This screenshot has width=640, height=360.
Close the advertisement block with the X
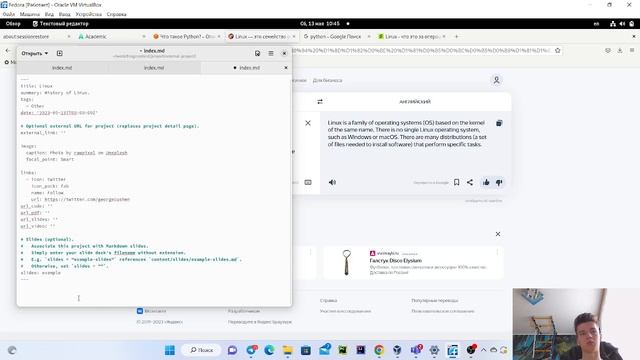[x=498, y=234]
